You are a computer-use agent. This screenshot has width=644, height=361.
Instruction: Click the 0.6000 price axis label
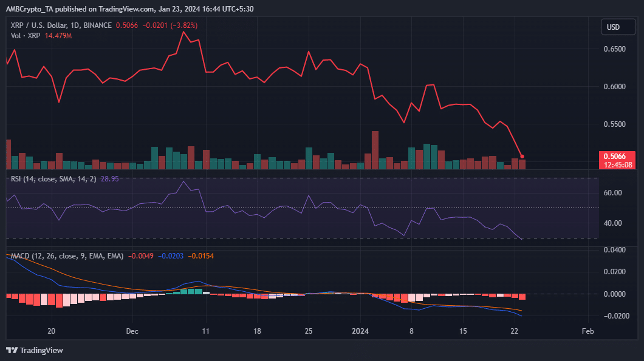coord(614,87)
